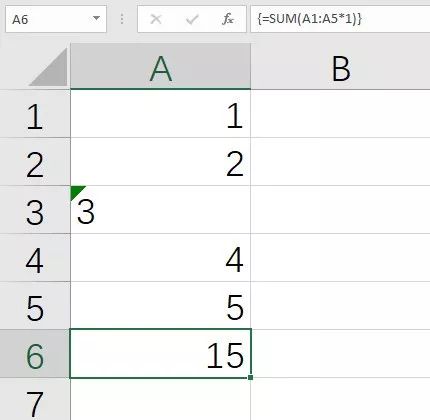
Task: Select column A header
Action: 160,67
